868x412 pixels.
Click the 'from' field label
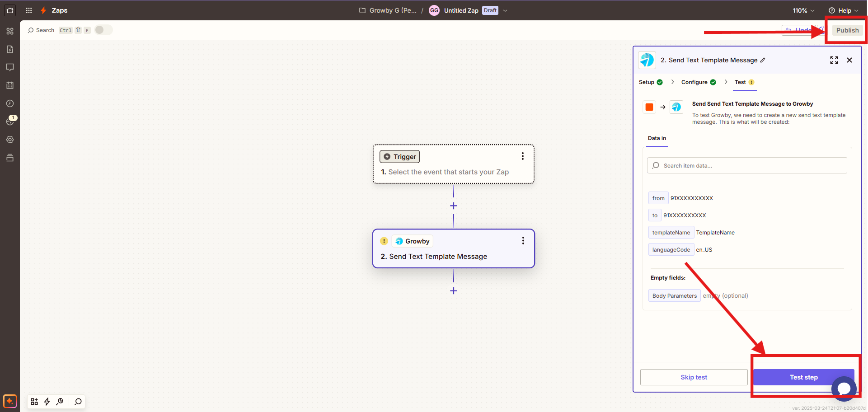click(658, 198)
